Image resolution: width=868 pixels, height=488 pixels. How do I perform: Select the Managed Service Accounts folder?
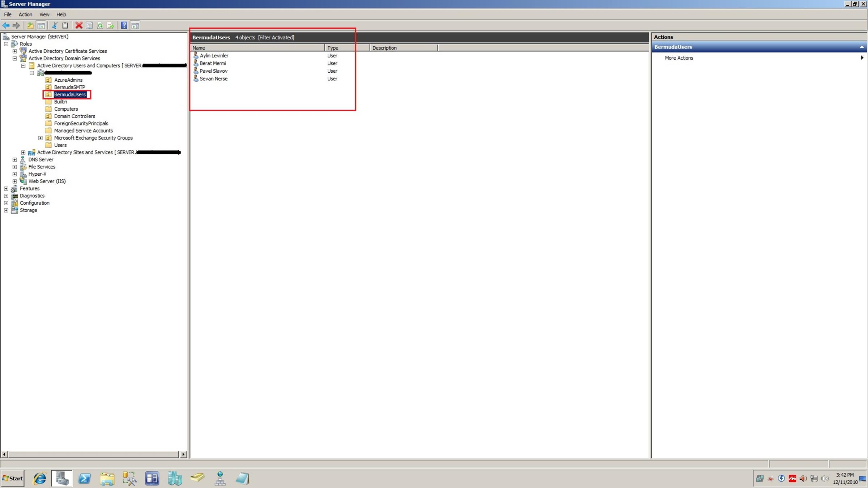(x=83, y=130)
